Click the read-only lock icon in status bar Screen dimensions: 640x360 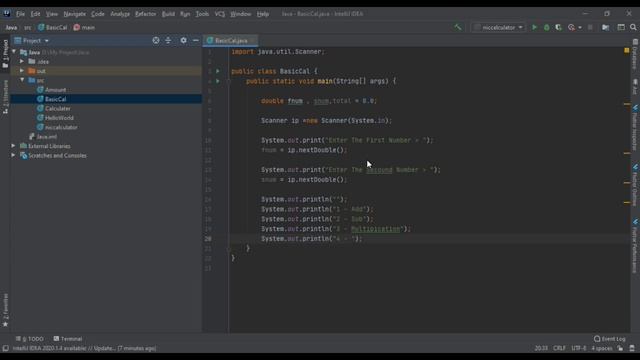coord(620,348)
